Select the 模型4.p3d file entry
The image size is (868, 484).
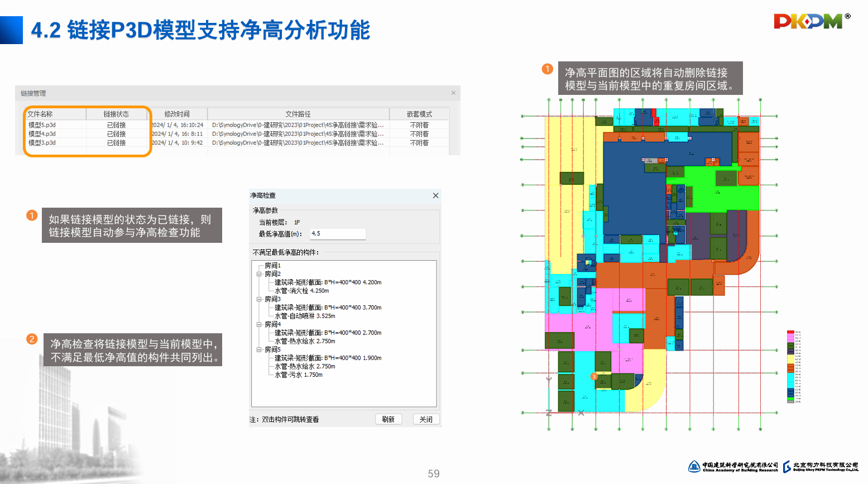click(42, 134)
